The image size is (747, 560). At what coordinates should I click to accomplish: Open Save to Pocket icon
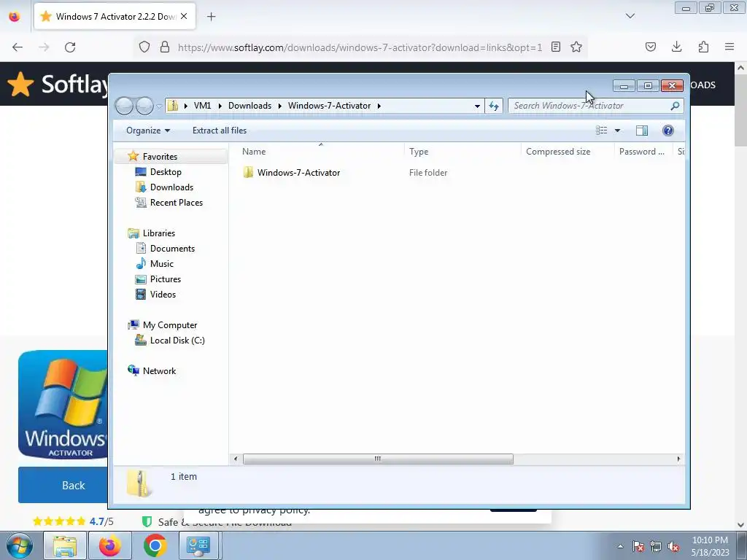coord(651,47)
